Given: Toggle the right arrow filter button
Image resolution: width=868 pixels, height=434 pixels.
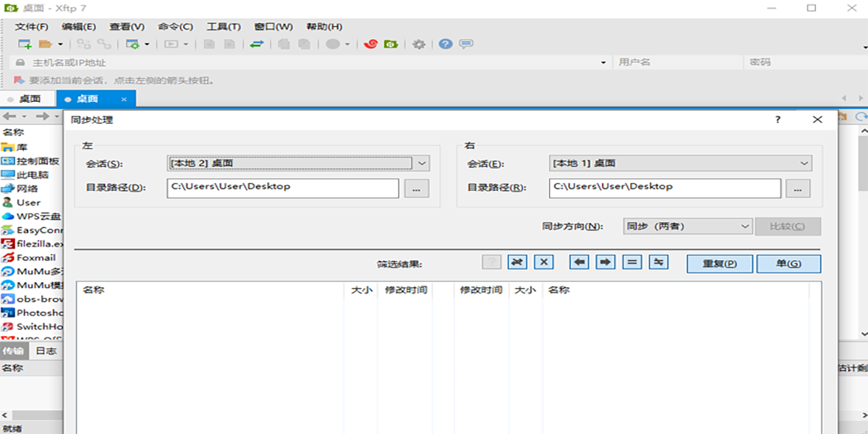Looking at the screenshot, I should pos(605,262).
